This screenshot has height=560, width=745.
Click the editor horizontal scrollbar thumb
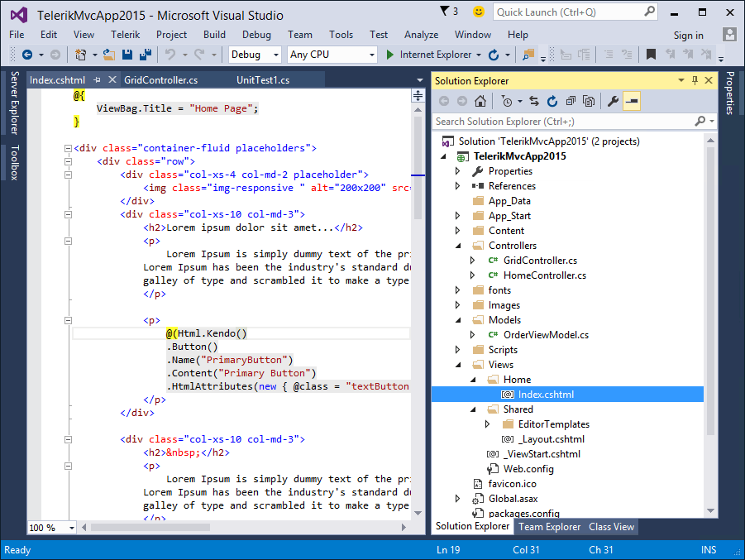pos(150,527)
